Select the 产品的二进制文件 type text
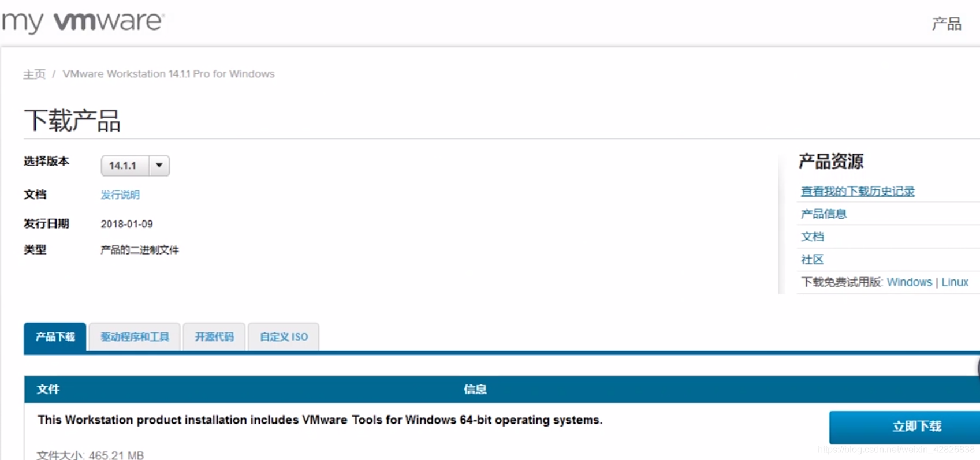The image size is (980, 460). [140, 249]
